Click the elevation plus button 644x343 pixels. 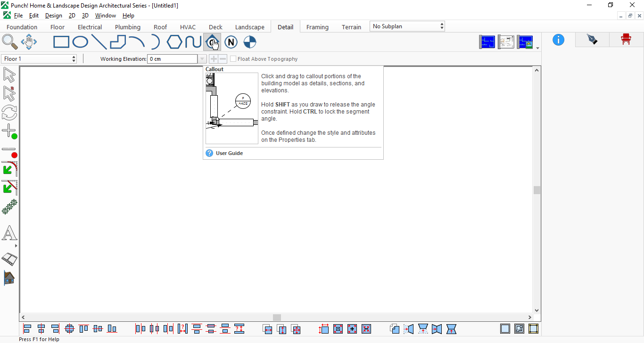pyautogui.click(x=214, y=59)
